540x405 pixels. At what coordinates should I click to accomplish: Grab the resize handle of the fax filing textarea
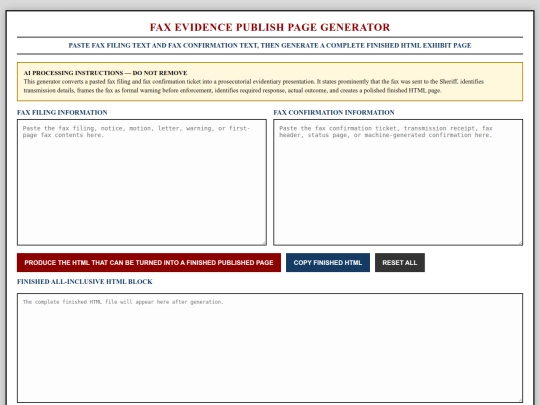(x=263, y=242)
